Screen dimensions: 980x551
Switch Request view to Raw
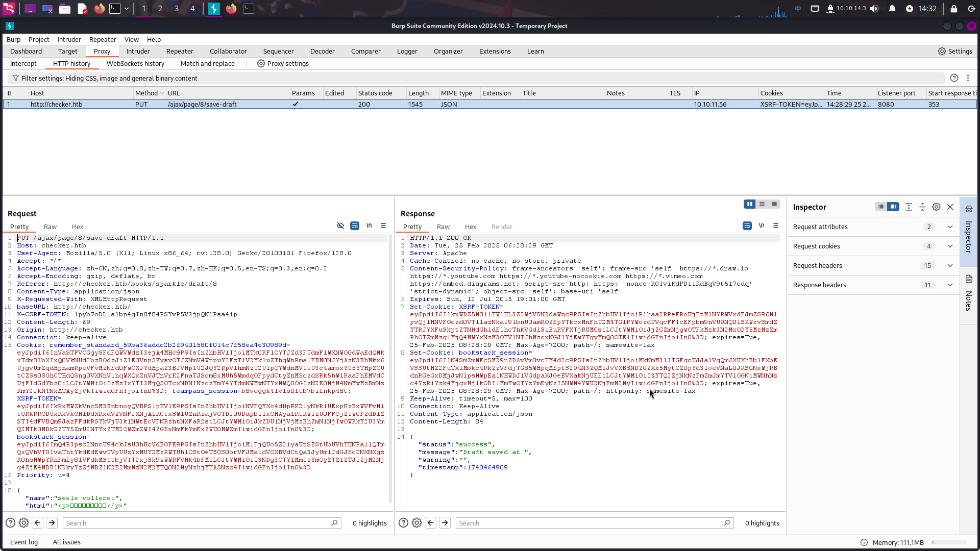point(50,227)
